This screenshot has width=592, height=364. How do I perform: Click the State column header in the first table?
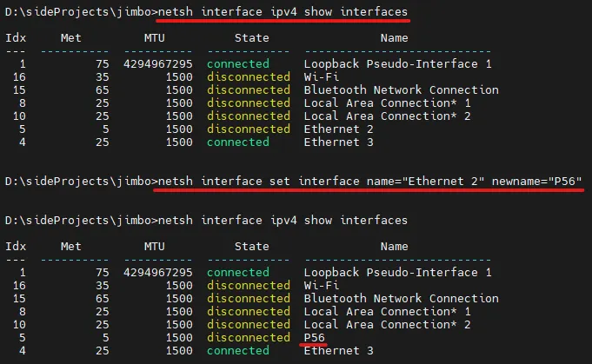click(251, 38)
